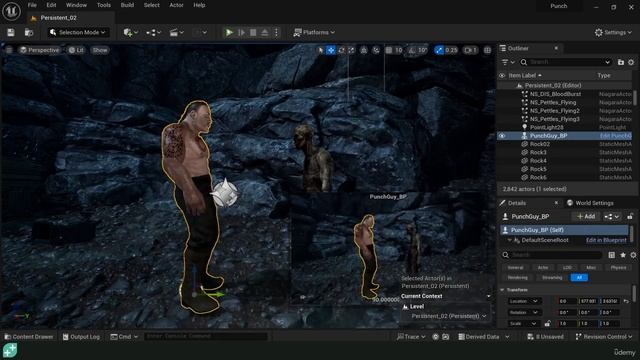Open the Content Drawer
The height and width of the screenshot is (360, 640).
[x=29, y=337]
